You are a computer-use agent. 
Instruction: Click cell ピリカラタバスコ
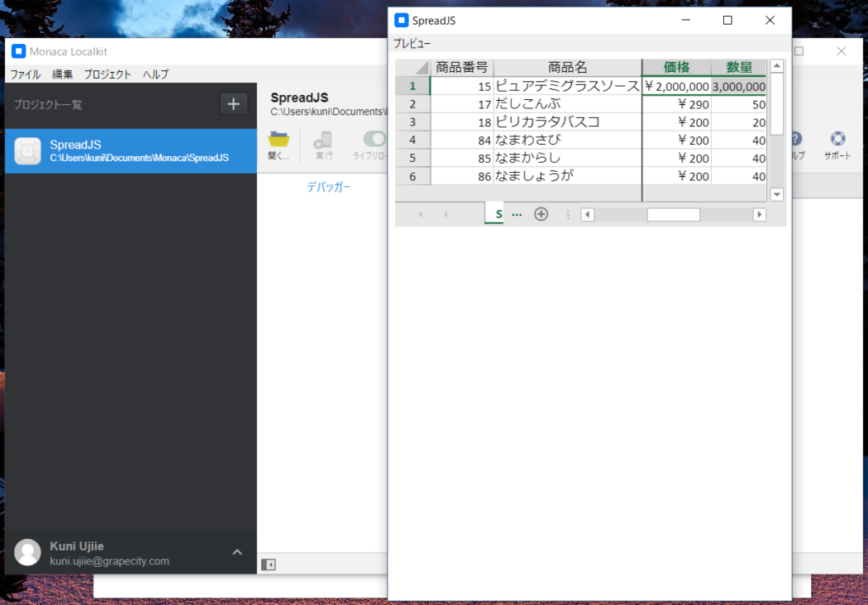(x=567, y=122)
